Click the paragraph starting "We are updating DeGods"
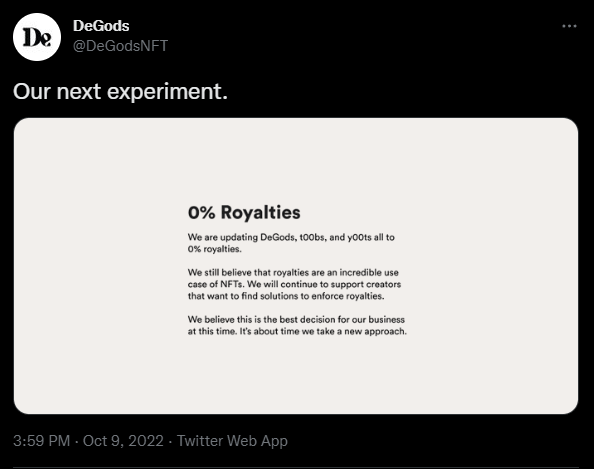The width and height of the screenshot is (594, 469). (291, 243)
